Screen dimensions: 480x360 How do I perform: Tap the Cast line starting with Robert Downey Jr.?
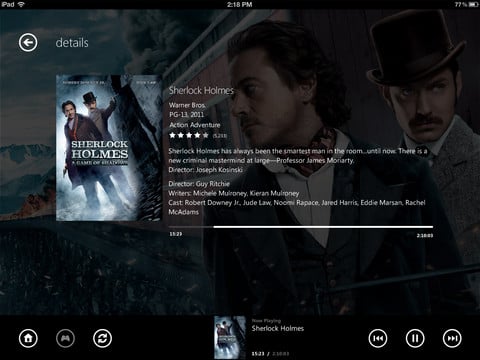tap(297, 207)
